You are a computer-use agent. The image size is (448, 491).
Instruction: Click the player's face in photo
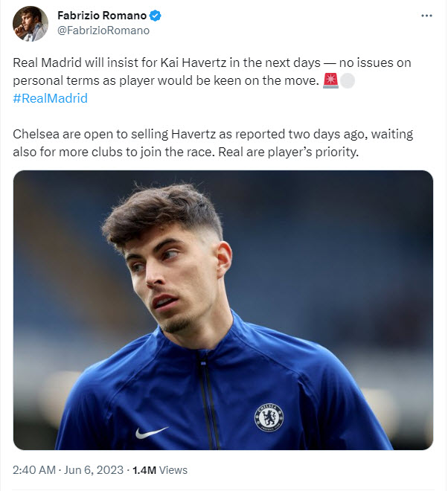pyautogui.click(x=175, y=279)
